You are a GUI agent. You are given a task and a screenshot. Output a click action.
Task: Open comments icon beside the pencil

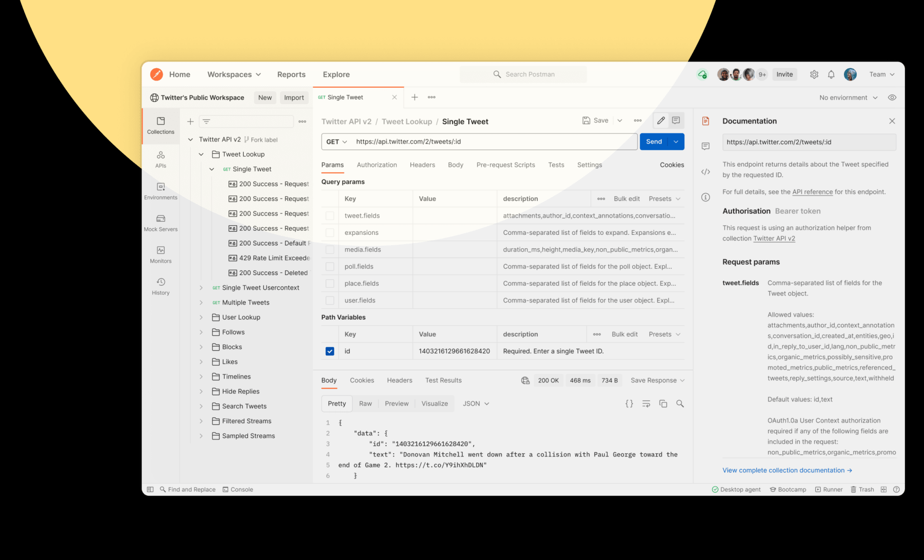(x=676, y=121)
